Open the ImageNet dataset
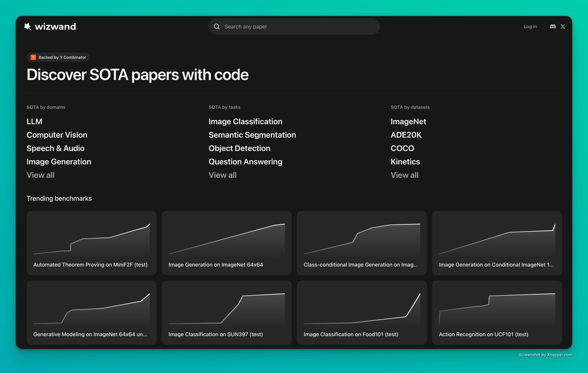This screenshot has height=373, width=588. tap(409, 122)
